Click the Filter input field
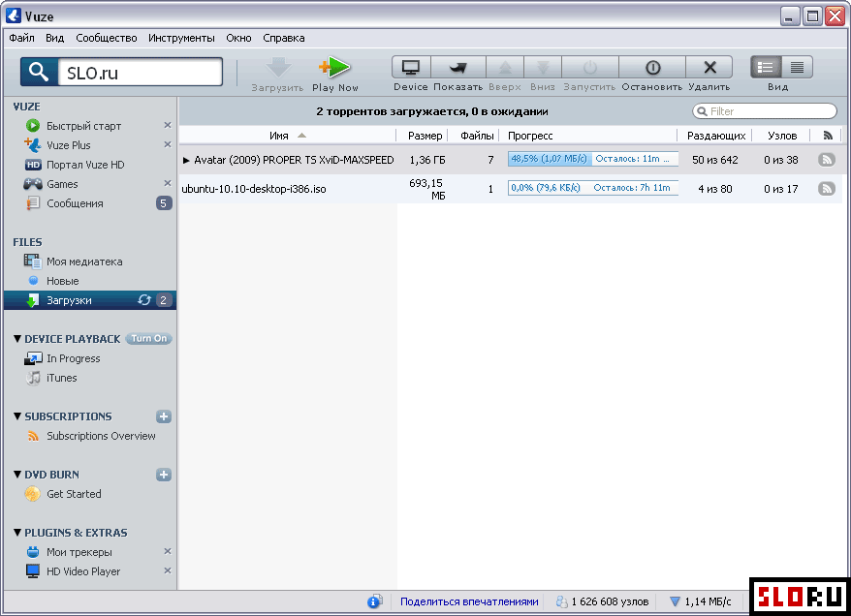 [x=765, y=111]
